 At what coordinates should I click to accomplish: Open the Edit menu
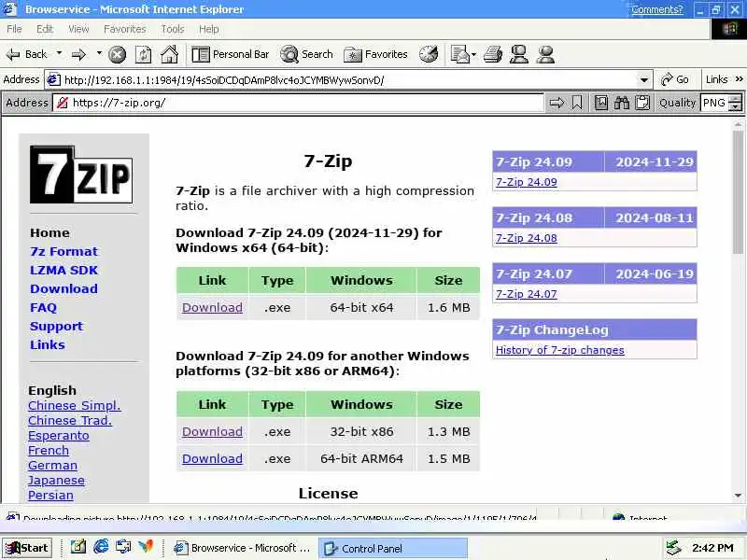click(x=45, y=29)
